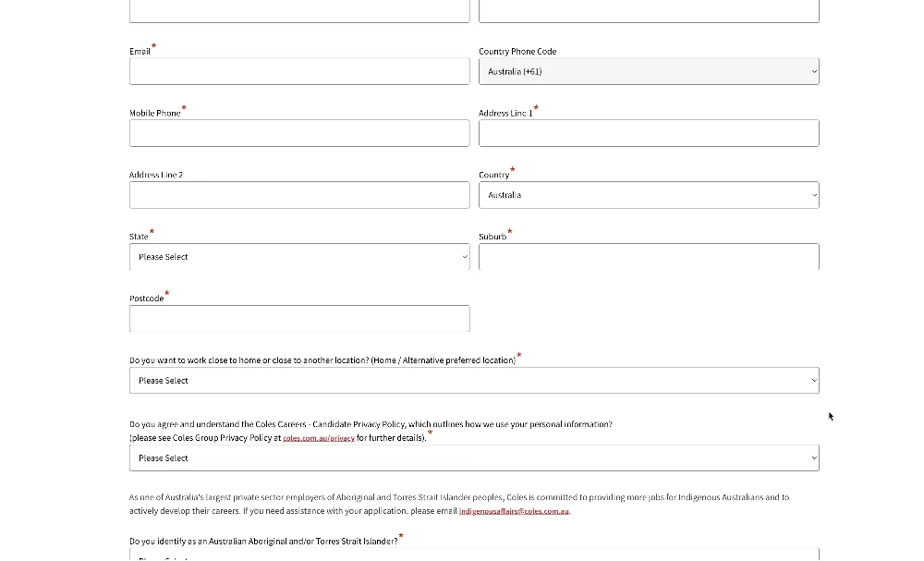Open the Country Phone Code dropdown
The width and height of the screenshot is (924, 561).
[x=649, y=71]
